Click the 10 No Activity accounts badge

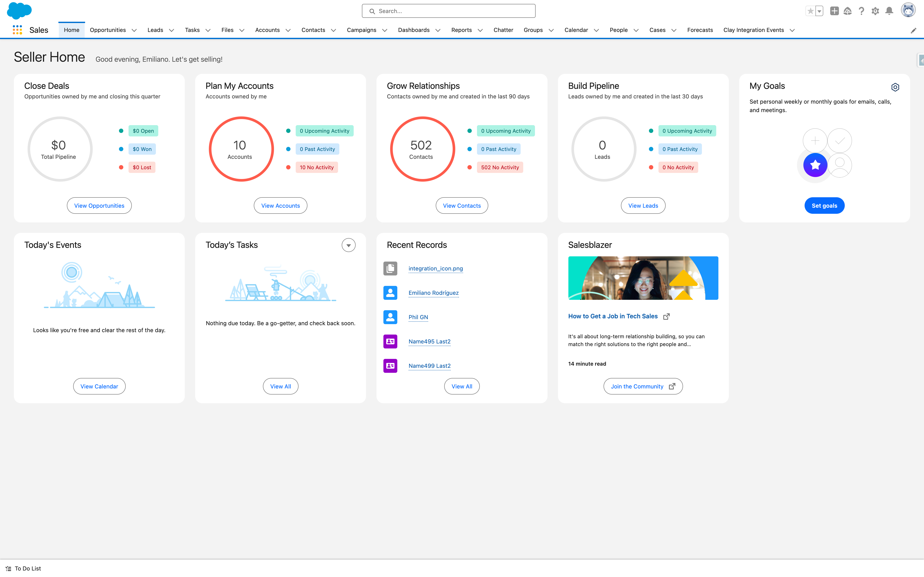pyautogui.click(x=317, y=167)
